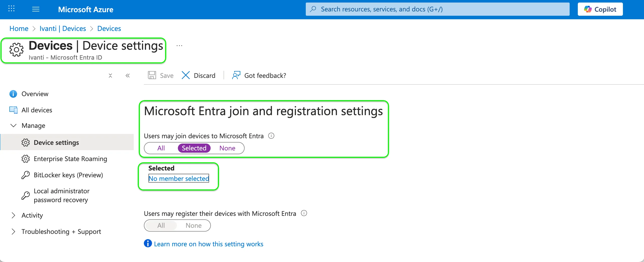Open info tooltip for register devices setting
Viewport: 644px width, 262px height.
(x=304, y=213)
